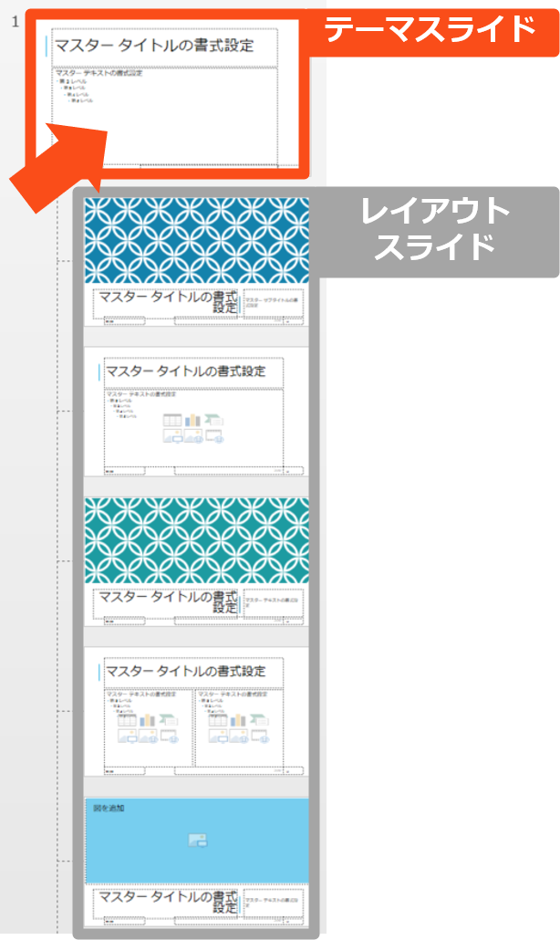Click the chart icon in the right column of the two-content layout
The image size is (560, 940).
click(x=238, y=720)
